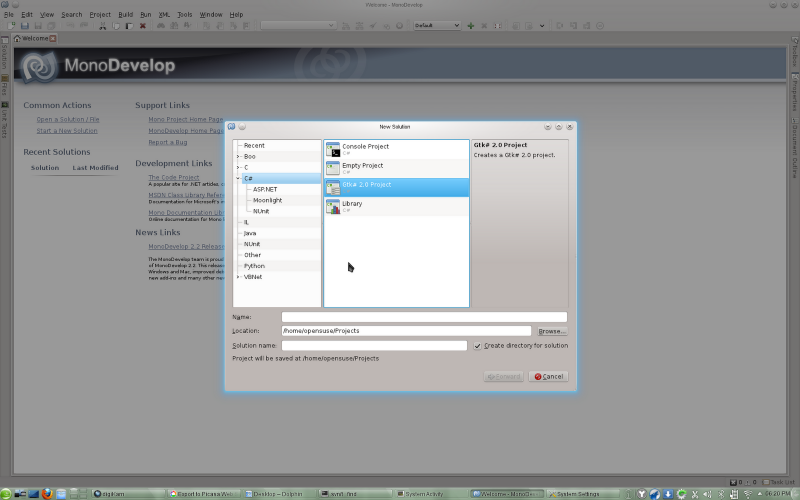This screenshot has width=800, height=500.
Task: Open the KDE application launcher menu
Action: (6, 494)
